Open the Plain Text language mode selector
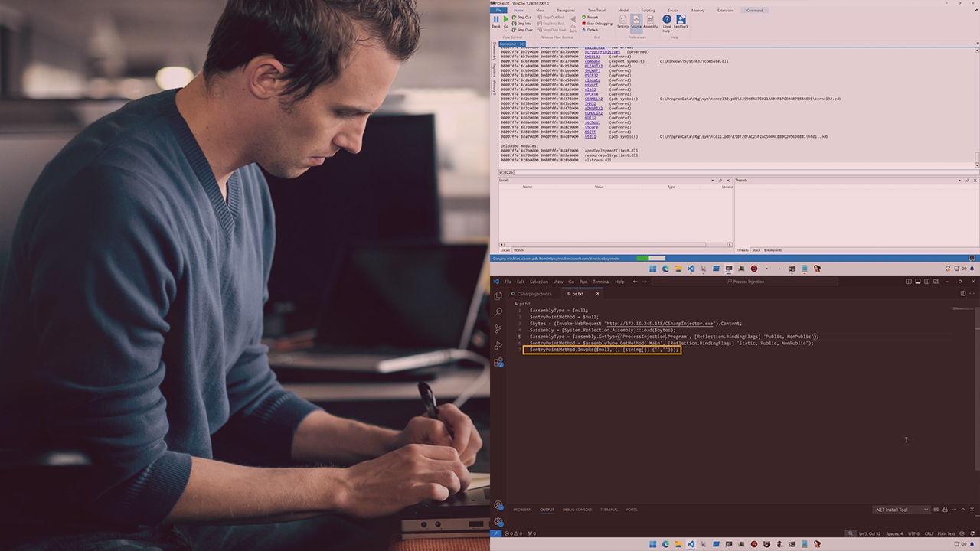980x551 pixels. (946, 533)
